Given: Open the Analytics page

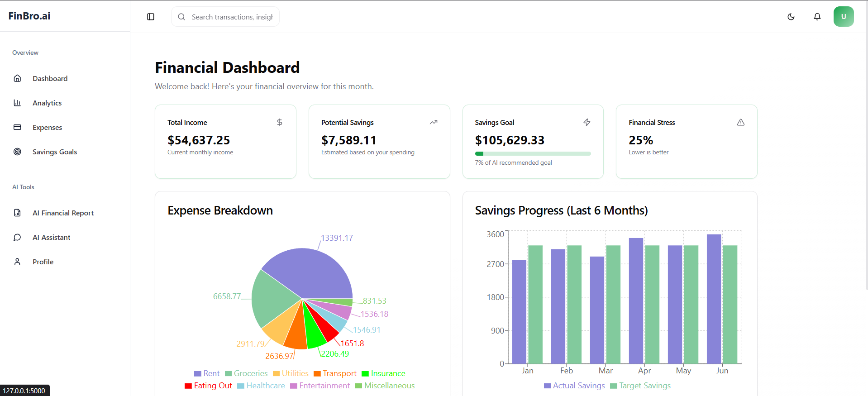Looking at the screenshot, I should point(47,103).
